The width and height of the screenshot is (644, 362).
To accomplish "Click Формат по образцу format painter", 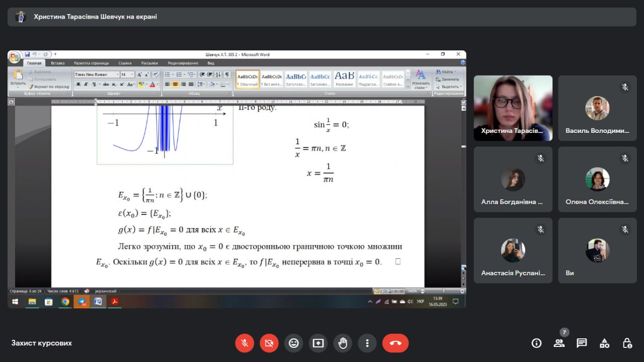I will [49, 87].
